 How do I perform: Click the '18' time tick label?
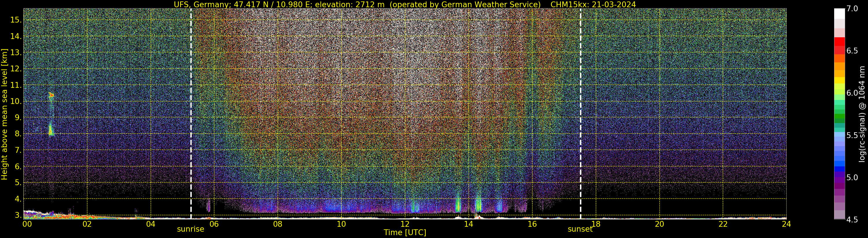click(x=596, y=224)
